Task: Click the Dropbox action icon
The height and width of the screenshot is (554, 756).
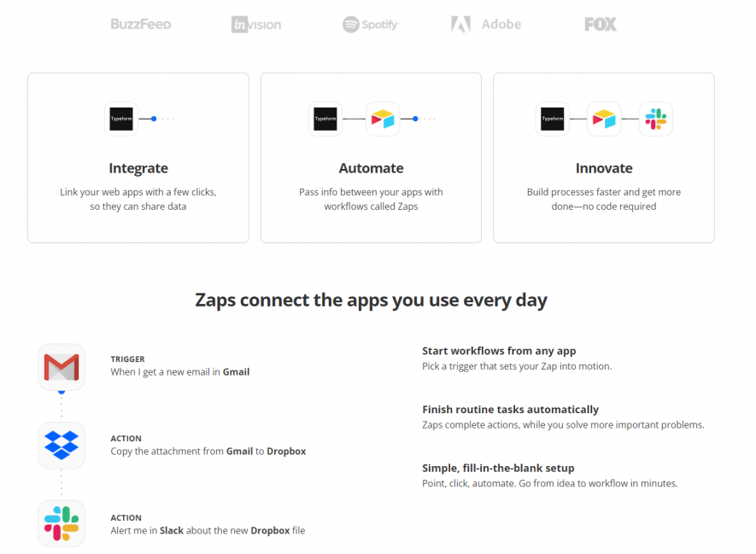Action: tap(62, 445)
